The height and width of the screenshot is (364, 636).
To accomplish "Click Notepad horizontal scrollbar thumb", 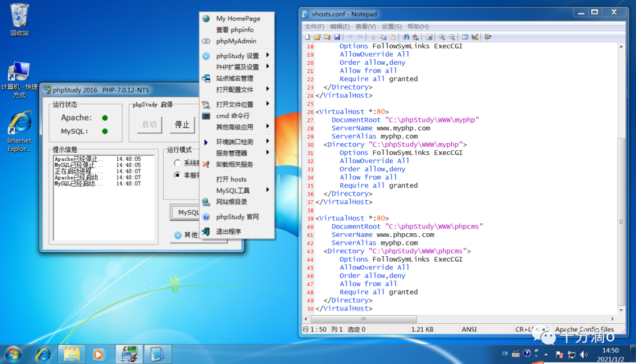I will [x=363, y=319].
